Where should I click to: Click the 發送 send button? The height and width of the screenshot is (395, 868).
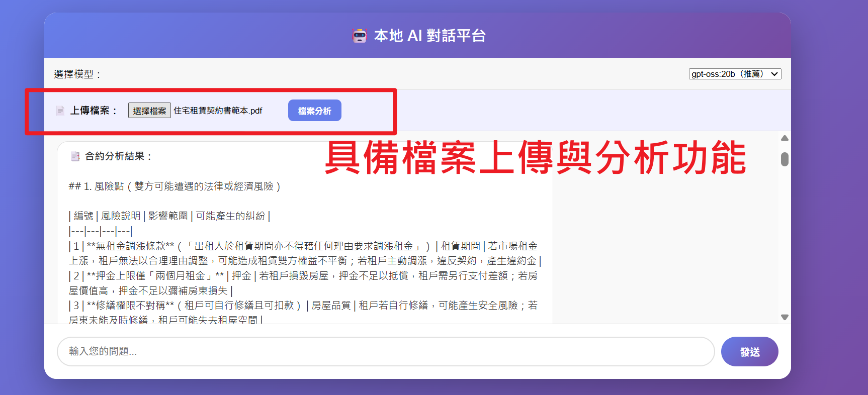tap(750, 352)
